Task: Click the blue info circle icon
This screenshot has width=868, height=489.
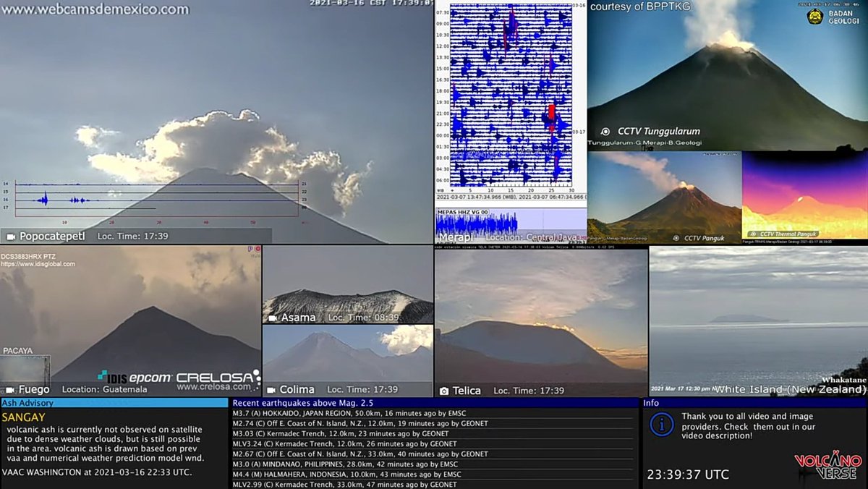Action: pos(661,425)
